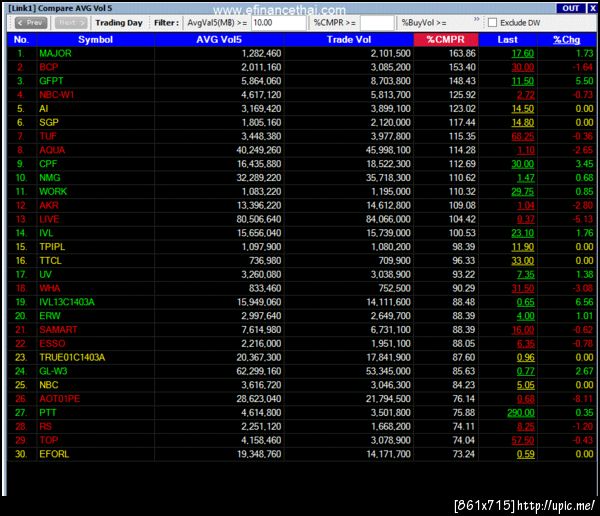The image size is (600, 516).
Task: Click the OUT button in title bar
Action: click(x=571, y=8)
